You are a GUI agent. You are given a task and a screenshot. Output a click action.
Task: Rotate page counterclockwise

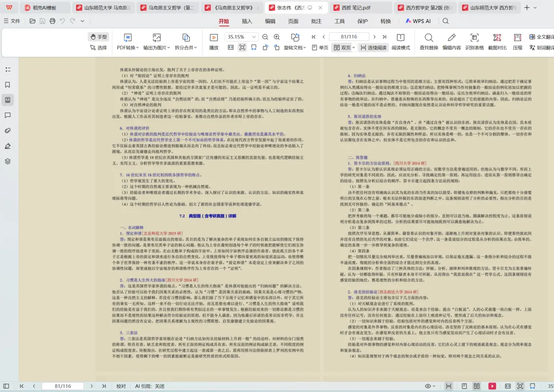[x=265, y=47]
